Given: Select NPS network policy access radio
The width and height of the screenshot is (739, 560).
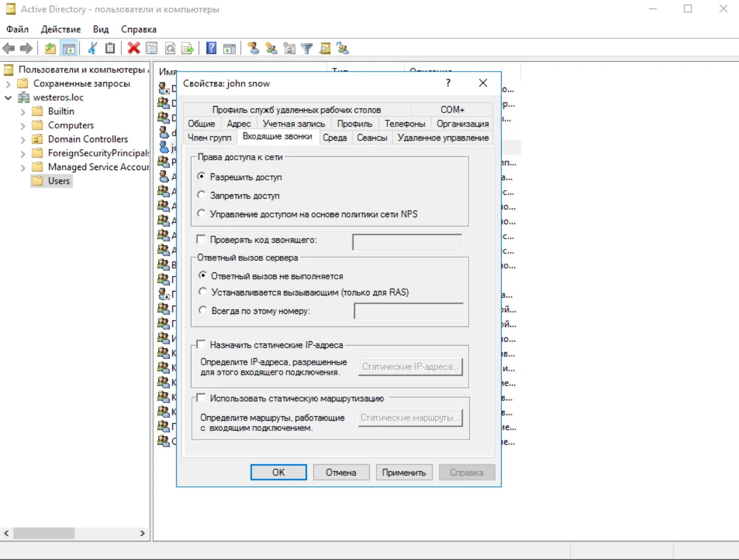Looking at the screenshot, I should click(x=201, y=214).
